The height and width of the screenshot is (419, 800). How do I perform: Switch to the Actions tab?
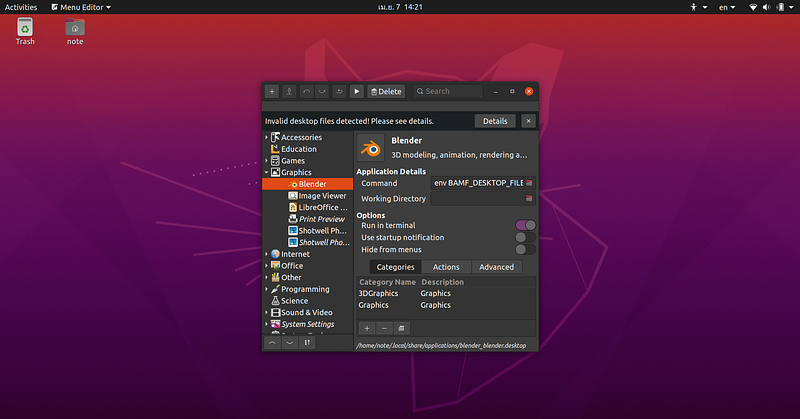coord(446,267)
